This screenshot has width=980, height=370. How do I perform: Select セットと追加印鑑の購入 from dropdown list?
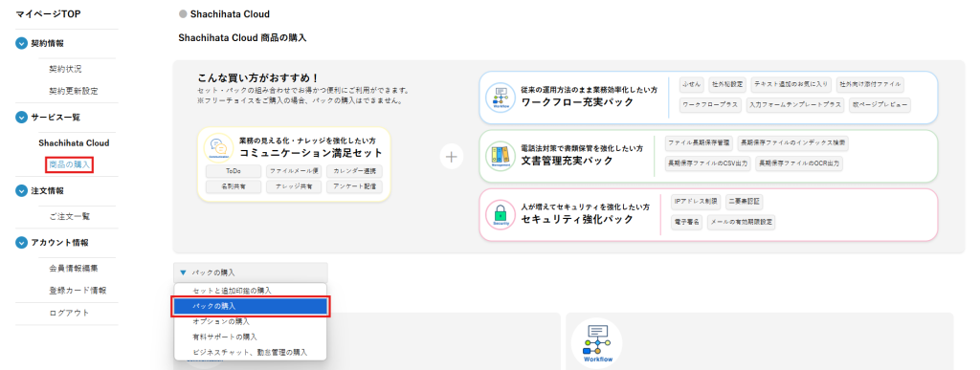[x=250, y=291]
